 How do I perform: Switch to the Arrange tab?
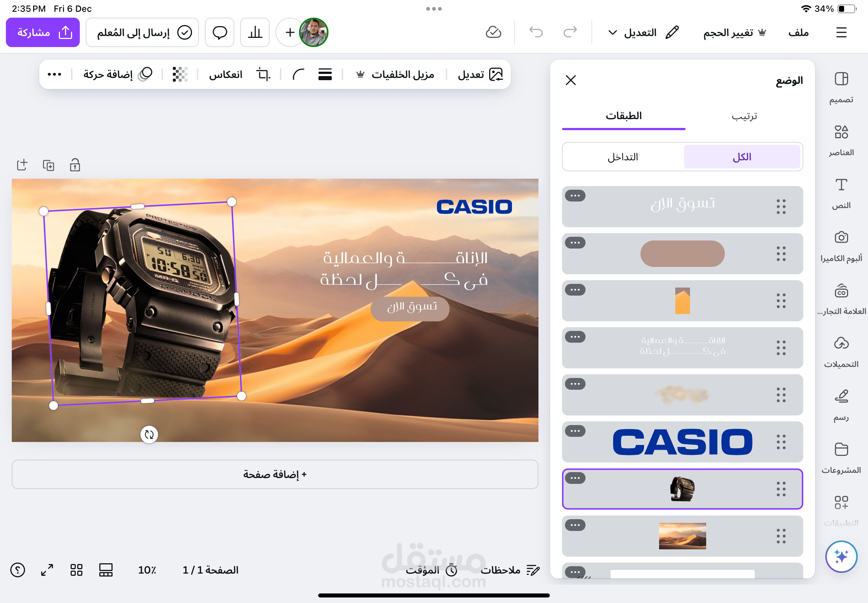pyautogui.click(x=744, y=116)
